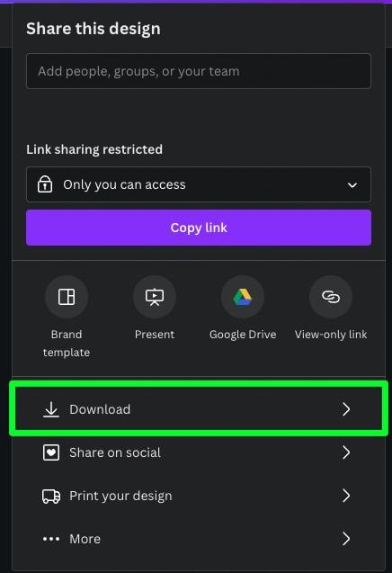This screenshot has width=392, height=573.
Task: Select the Download menu label
Action: click(x=100, y=409)
